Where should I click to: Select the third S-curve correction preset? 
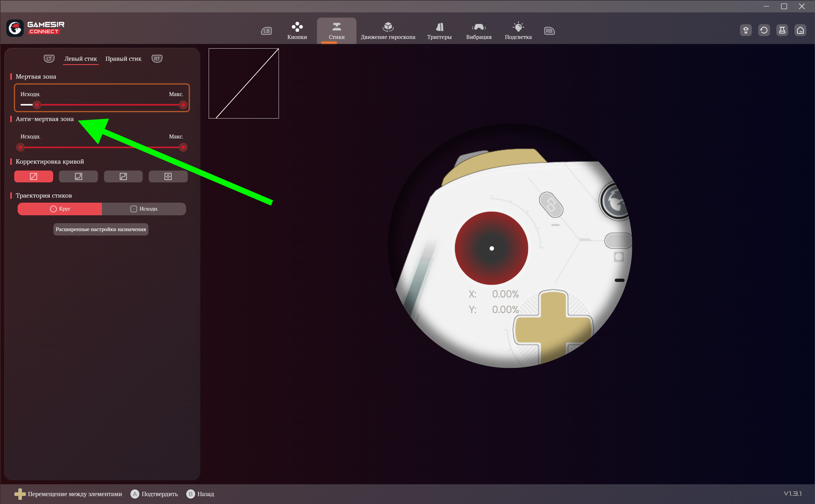tap(123, 176)
